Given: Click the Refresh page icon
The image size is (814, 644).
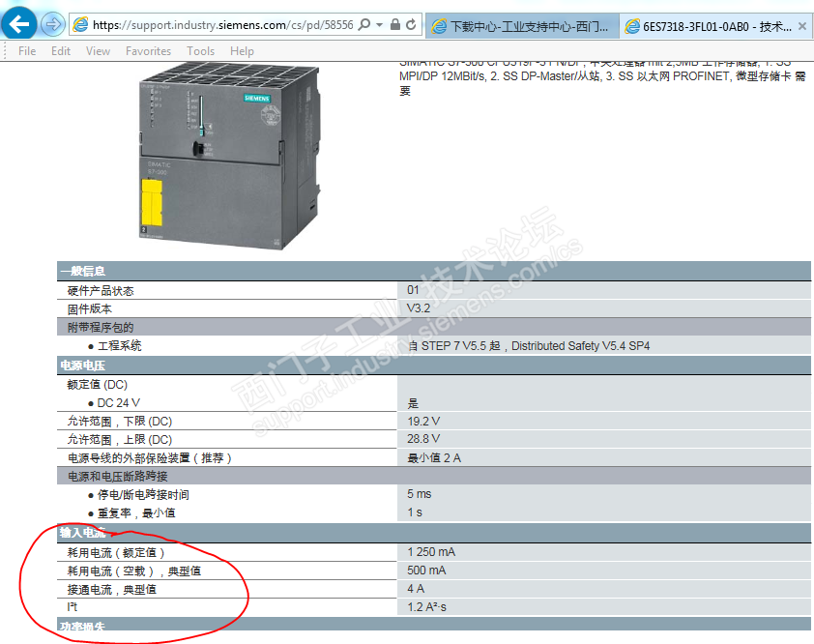Looking at the screenshot, I should coord(411,24).
